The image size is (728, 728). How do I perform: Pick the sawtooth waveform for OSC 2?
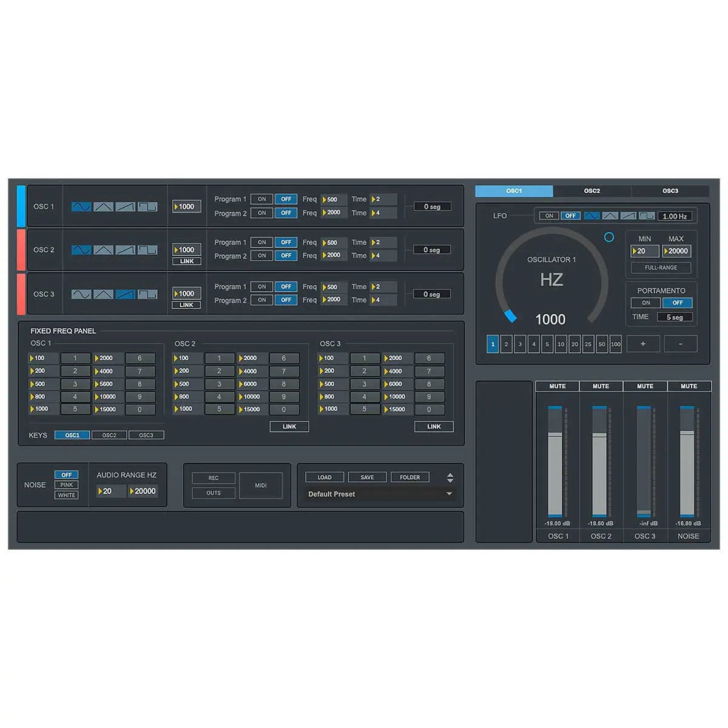click(126, 250)
